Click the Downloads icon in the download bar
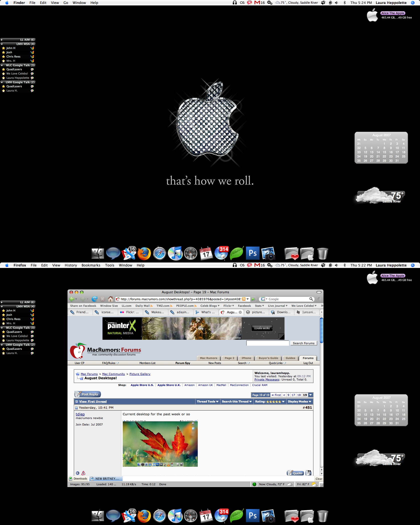The width and height of the screenshot is (420, 525). pos(70,478)
